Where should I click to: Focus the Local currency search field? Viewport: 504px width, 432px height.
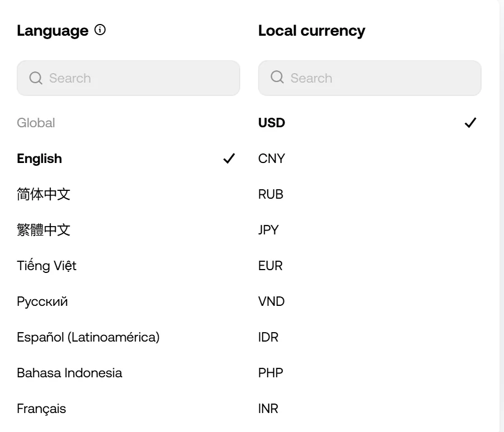370,78
